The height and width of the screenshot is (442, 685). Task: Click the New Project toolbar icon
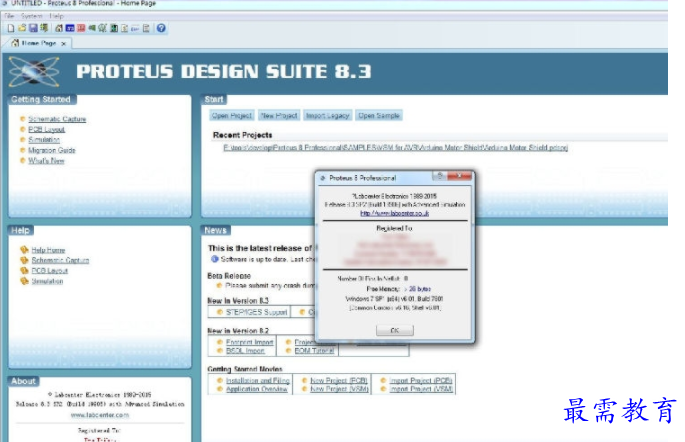8,28
